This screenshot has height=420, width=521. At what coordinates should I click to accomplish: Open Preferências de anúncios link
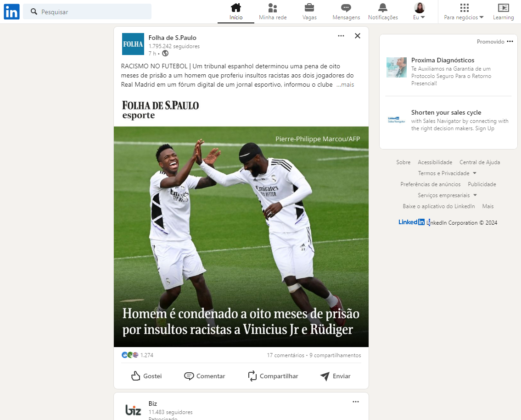pyautogui.click(x=430, y=184)
